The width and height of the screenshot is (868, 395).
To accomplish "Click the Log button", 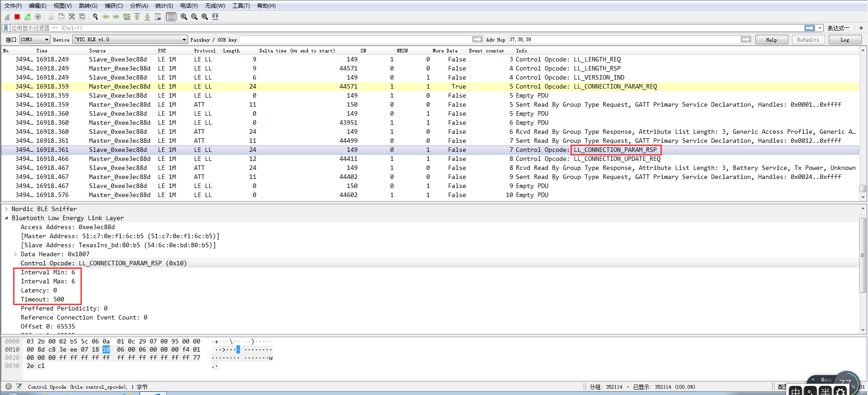I will click(x=844, y=40).
